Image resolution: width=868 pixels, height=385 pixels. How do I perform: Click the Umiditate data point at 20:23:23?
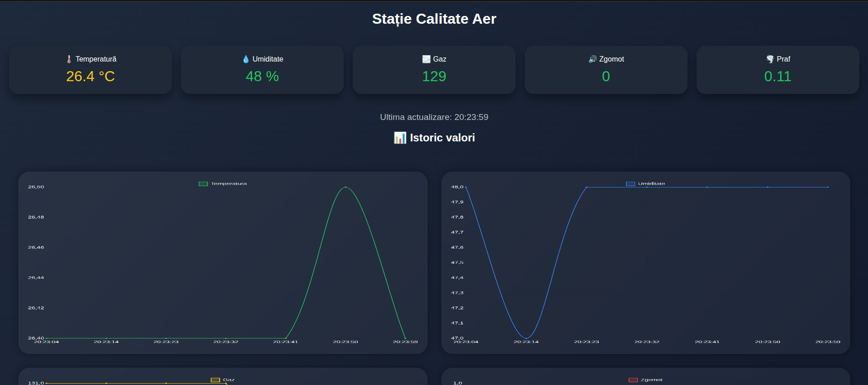coord(586,187)
